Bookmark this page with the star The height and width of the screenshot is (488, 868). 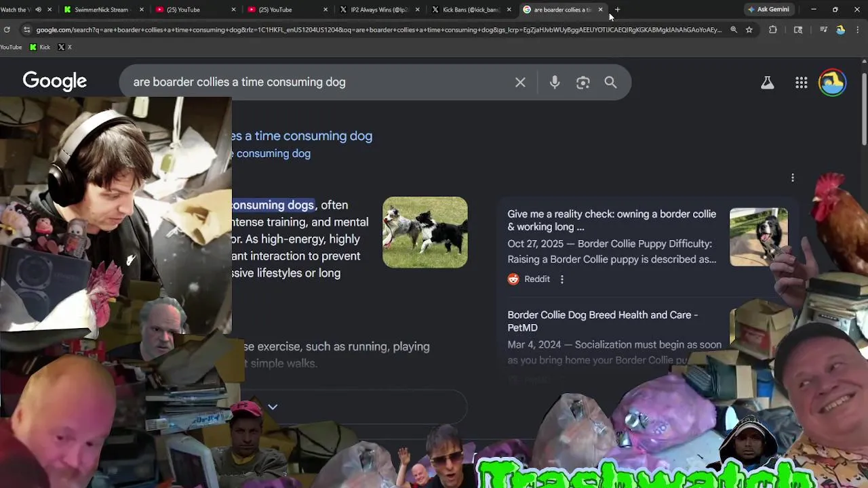[749, 30]
